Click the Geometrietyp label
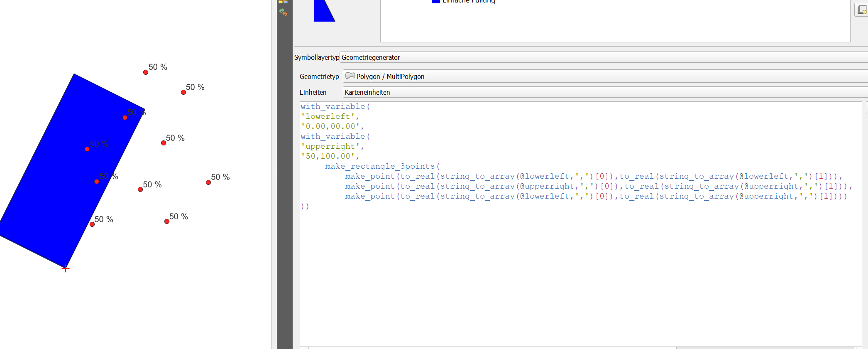The image size is (868, 349). 319,76
